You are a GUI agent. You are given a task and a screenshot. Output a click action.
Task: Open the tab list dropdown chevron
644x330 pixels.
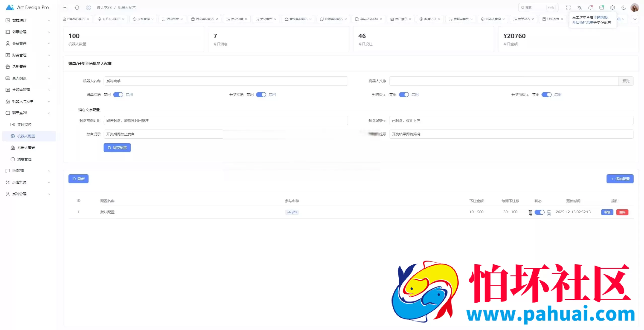coord(635,19)
